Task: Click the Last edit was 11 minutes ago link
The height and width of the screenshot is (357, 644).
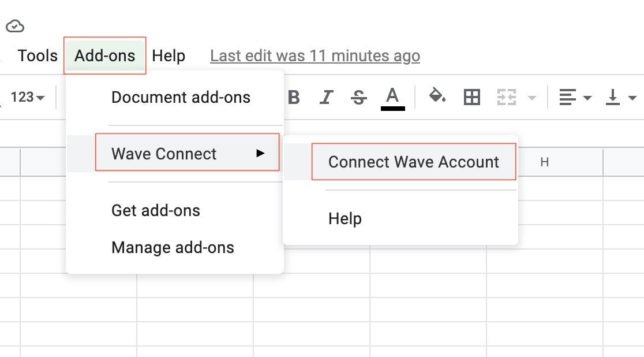Action: click(x=314, y=55)
